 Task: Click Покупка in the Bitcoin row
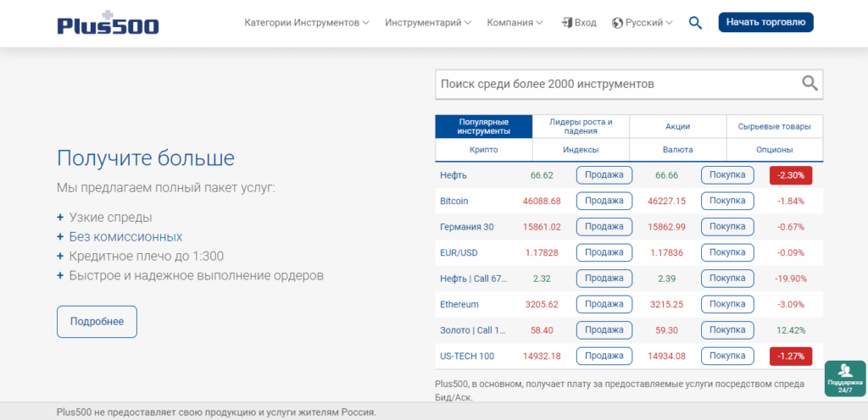pyautogui.click(x=727, y=202)
